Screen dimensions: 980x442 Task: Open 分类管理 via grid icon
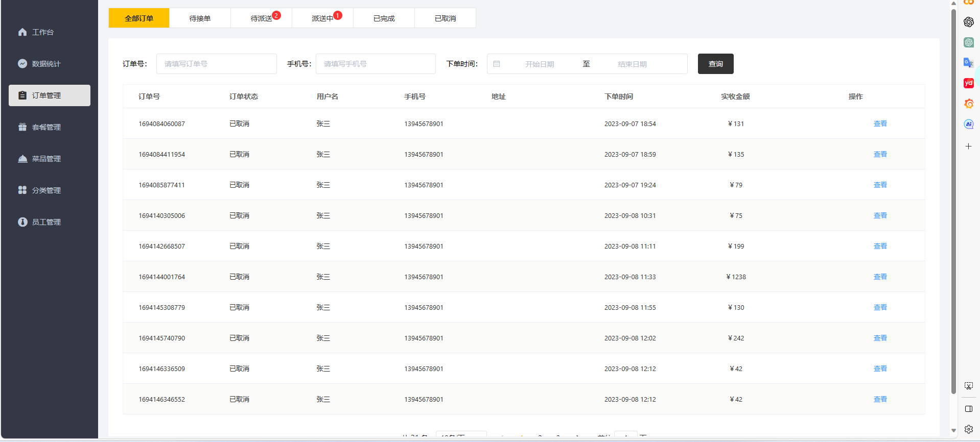tap(22, 190)
